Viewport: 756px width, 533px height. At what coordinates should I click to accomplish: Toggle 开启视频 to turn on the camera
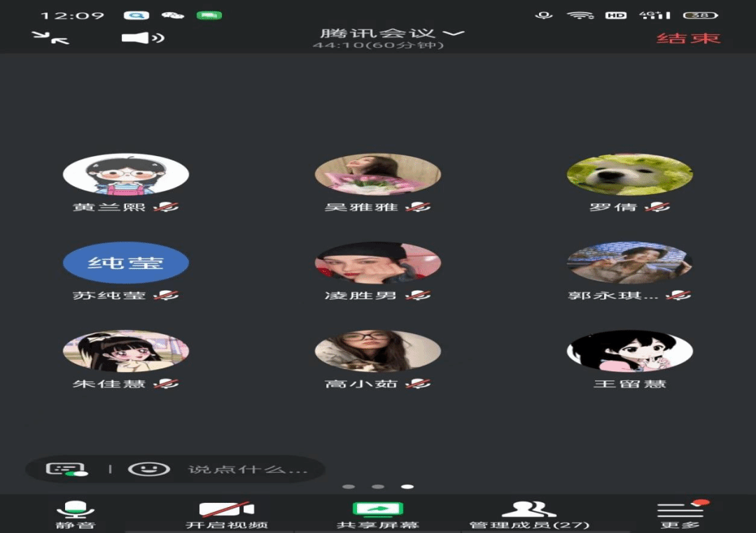[226, 515]
